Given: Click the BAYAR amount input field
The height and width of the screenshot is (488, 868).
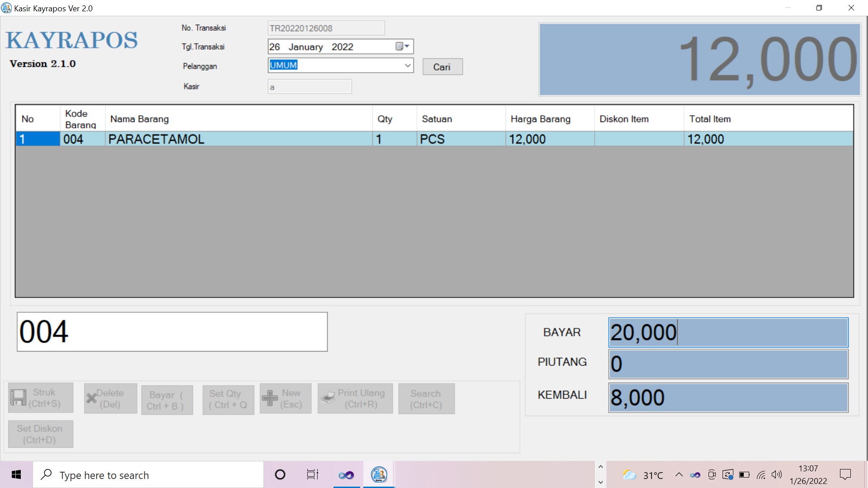Looking at the screenshot, I should tap(728, 333).
